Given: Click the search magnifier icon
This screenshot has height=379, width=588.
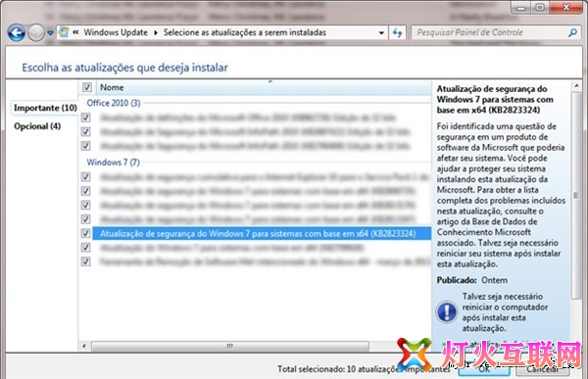Looking at the screenshot, I should (x=572, y=32).
